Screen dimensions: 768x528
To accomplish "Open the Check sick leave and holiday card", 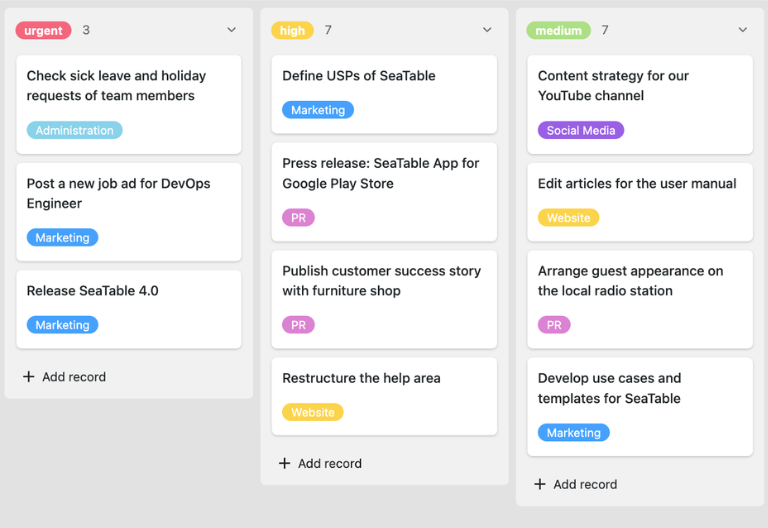I will (x=129, y=104).
